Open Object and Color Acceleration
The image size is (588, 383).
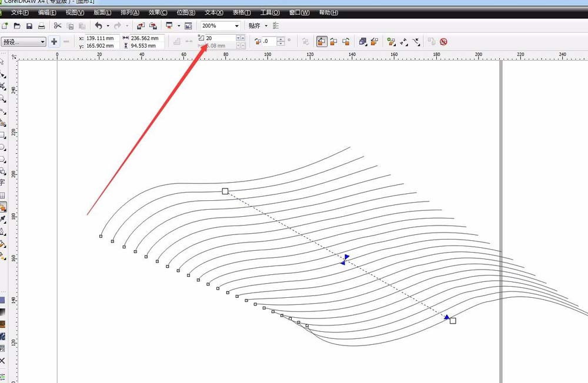[x=363, y=42]
